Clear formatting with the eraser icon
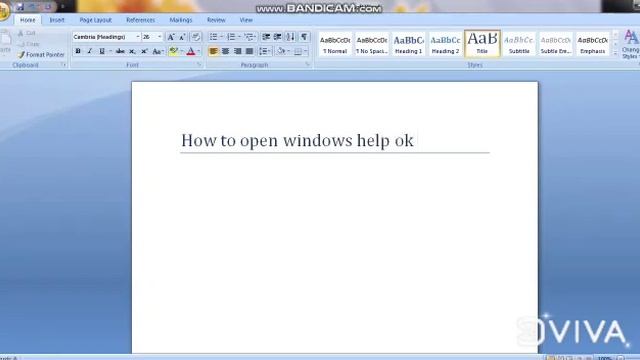 tap(196, 37)
